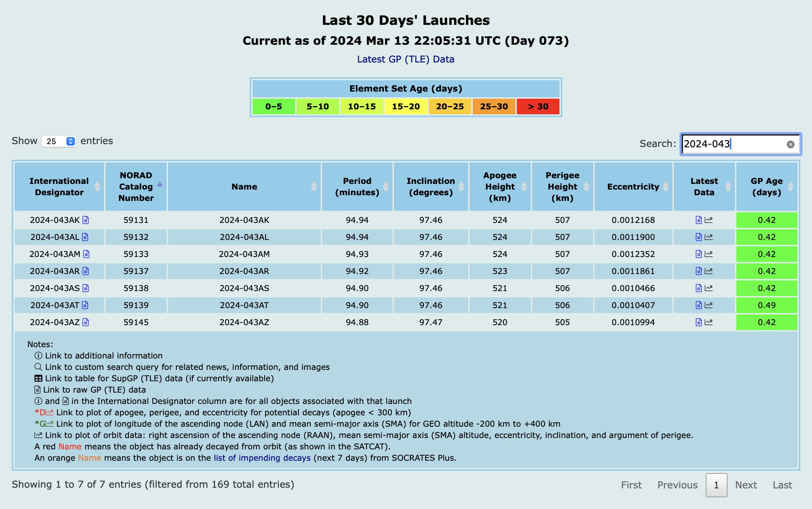Open Latest GP (TLE) Data link
The height and width of the screenshot is (509, 812).
coord(406,59)
